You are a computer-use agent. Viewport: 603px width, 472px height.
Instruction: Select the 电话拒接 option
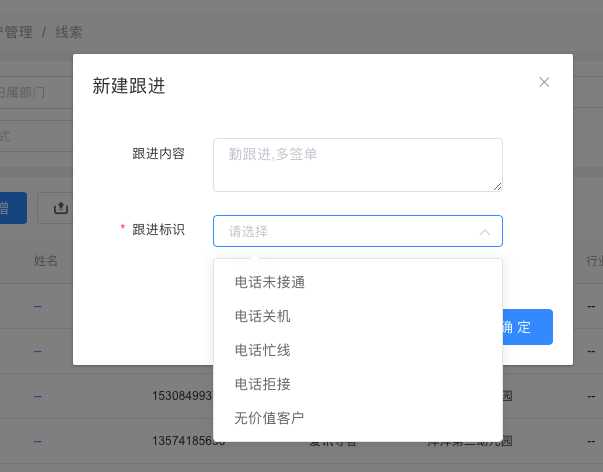tap(262, 384)
